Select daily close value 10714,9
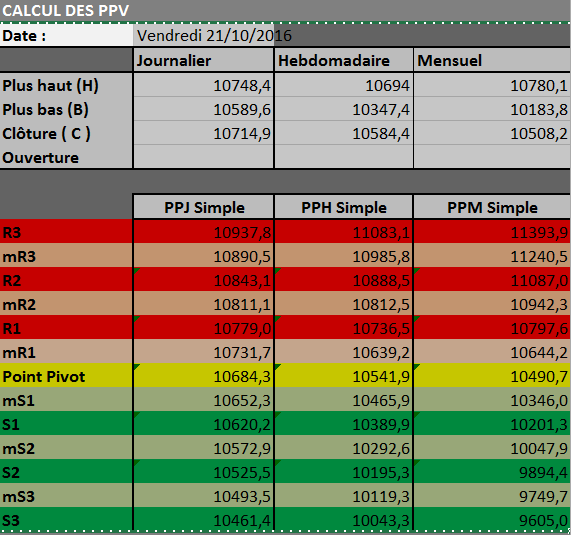 [204, 133]
